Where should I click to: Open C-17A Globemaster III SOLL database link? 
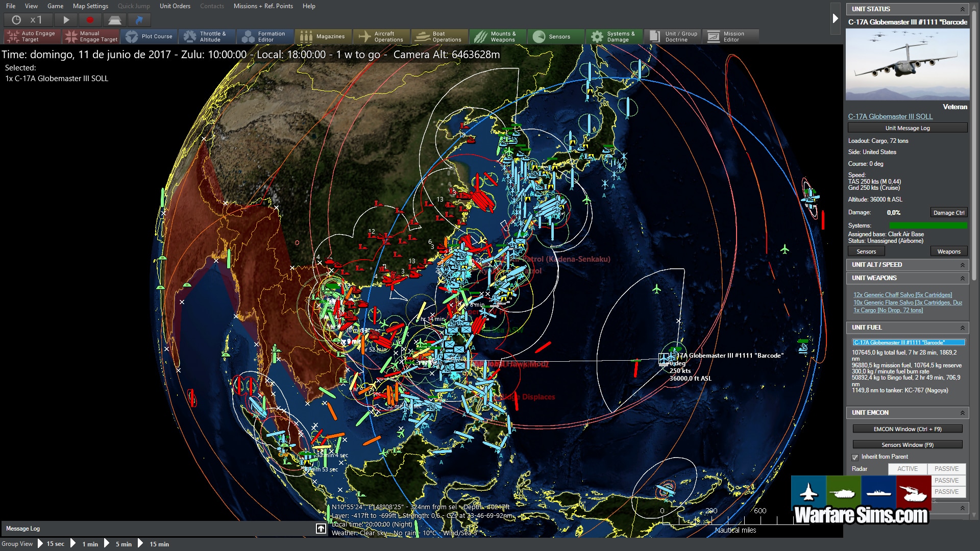[890, 117]
